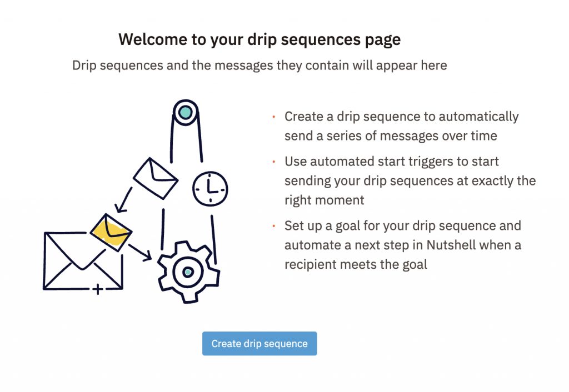Click the large envelope outline illustration
Viewport: 569px width, 392px height.
tap(83, 261)
